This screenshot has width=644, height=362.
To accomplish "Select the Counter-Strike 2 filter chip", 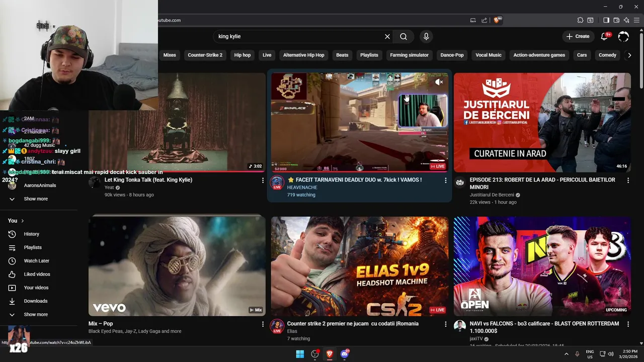I will 205,55.
